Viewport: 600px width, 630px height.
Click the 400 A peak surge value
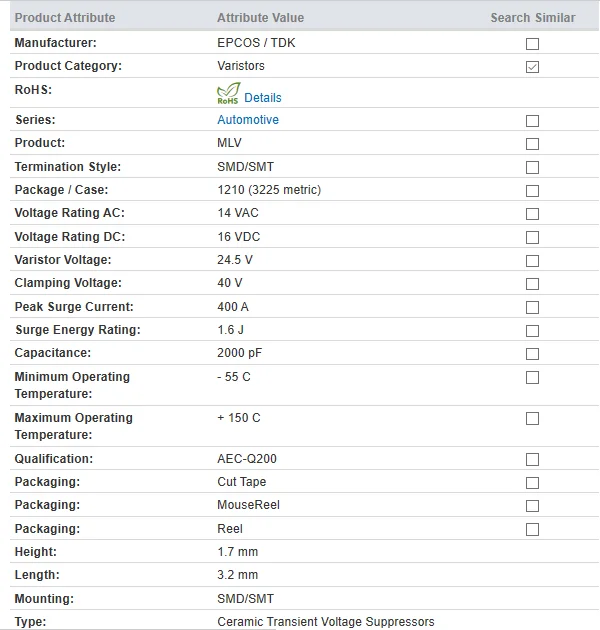click(x=233, y=307)
